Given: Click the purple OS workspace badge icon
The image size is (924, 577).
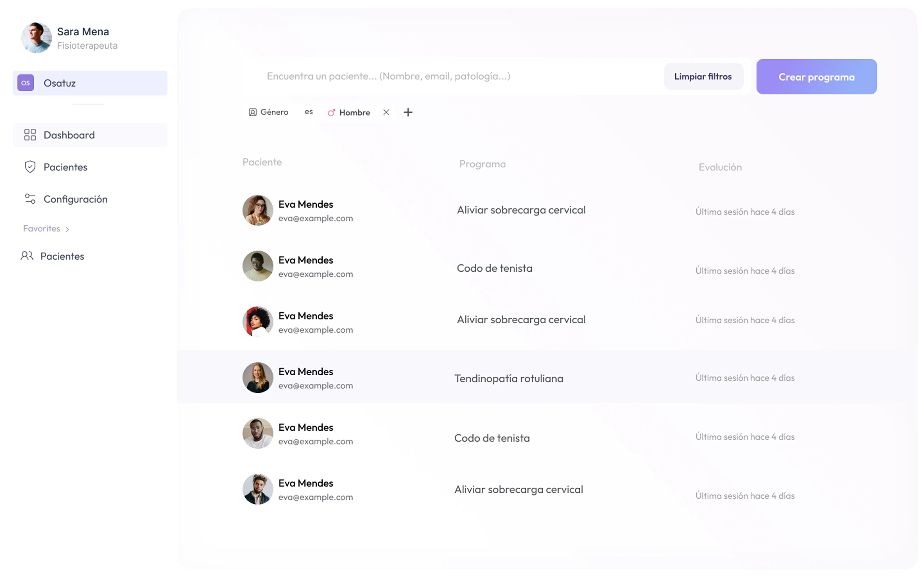Looking at the screenshot, I should (x=26, y=83).
